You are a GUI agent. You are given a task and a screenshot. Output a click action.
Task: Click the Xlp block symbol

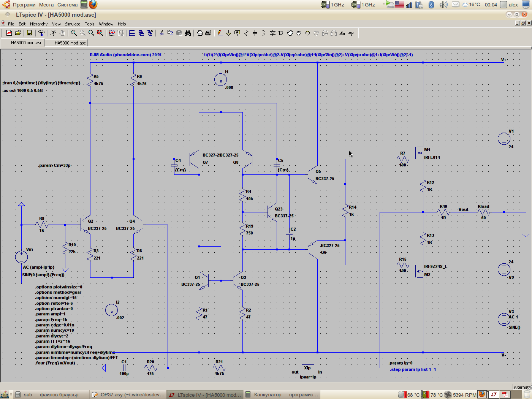click(307, 368)
